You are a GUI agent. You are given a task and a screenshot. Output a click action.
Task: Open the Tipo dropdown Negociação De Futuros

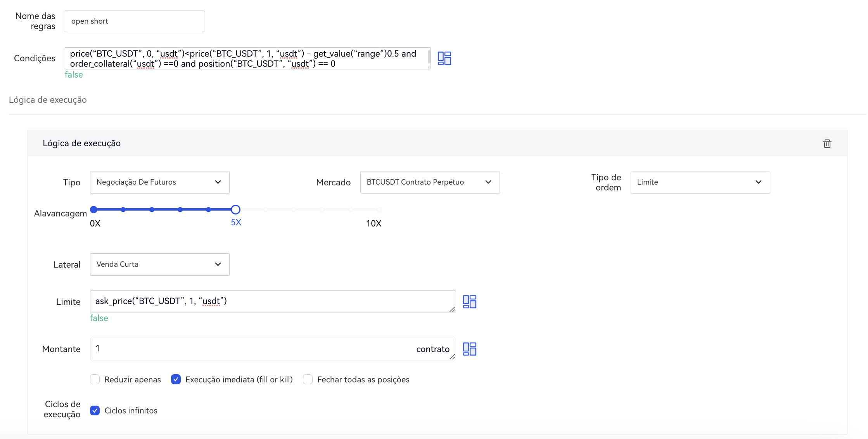coord(159,182)
